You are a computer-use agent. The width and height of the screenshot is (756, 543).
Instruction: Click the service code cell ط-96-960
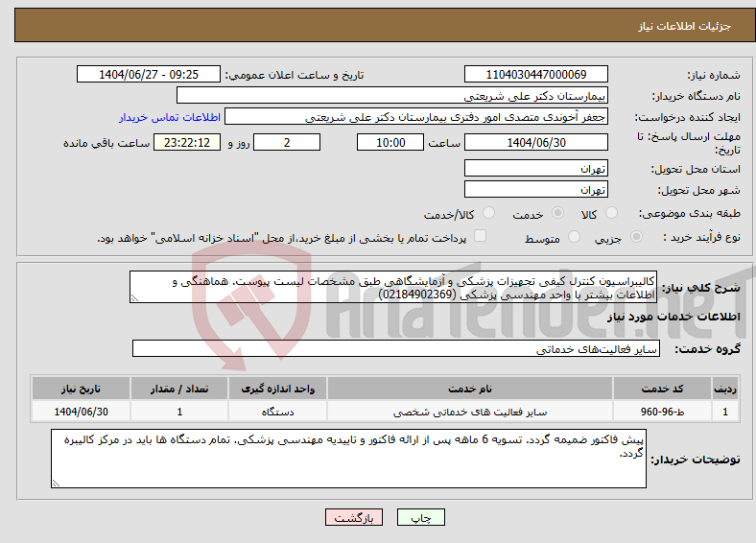663,412
